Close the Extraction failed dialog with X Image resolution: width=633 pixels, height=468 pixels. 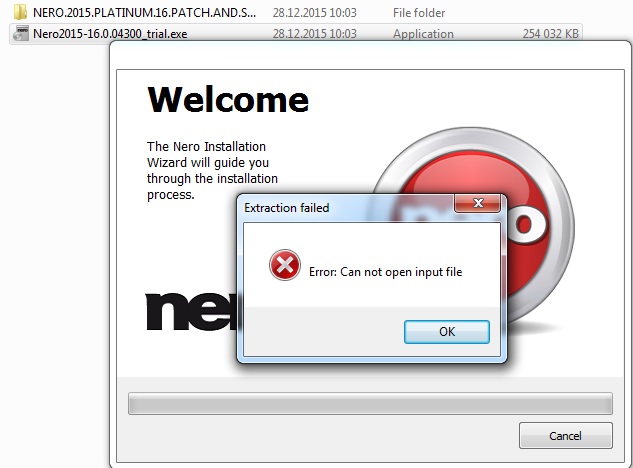(x=478, y=203)
